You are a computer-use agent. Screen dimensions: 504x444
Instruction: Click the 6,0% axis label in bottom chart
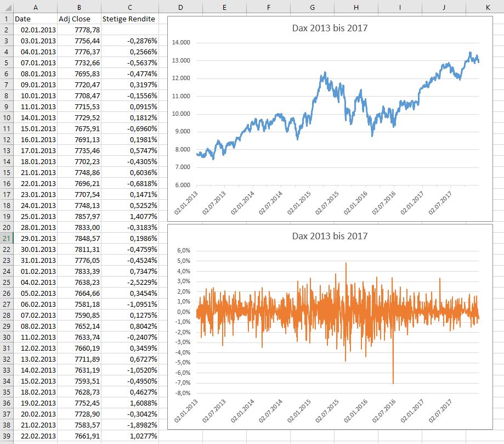coord(184,250)
